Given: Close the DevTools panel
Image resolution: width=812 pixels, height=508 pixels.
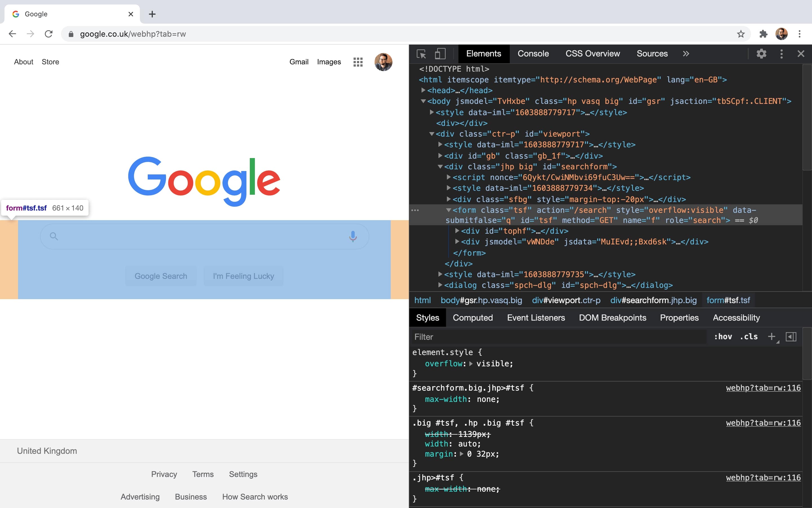Looking at the screenshot, I should click(x=801, y=54).
